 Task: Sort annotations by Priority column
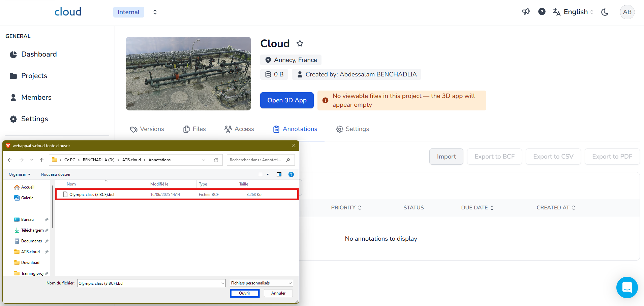[x=346, y=208]
